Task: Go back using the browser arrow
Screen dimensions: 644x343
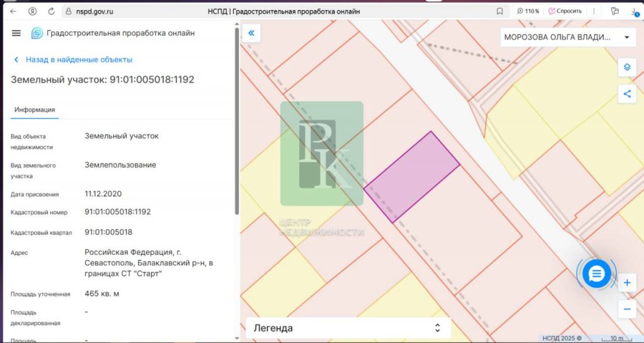Action: [x=13, y=11]
